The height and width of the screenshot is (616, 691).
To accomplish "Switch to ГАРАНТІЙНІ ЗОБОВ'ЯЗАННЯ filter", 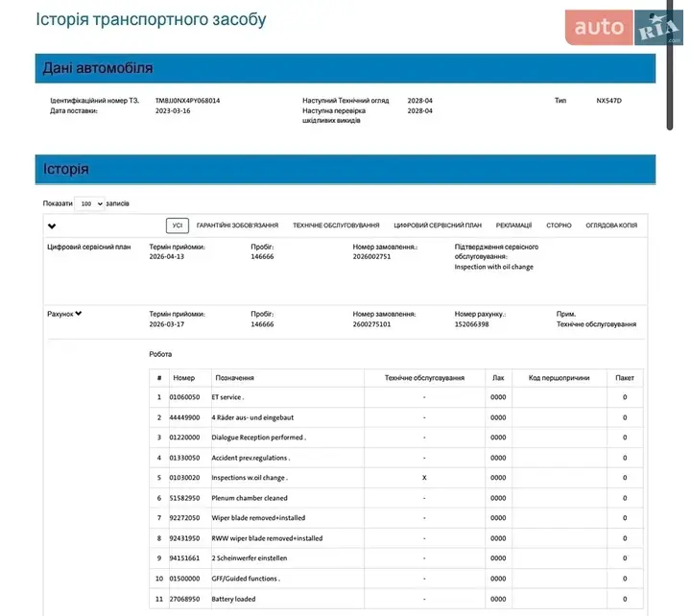I will coord(237,225).
